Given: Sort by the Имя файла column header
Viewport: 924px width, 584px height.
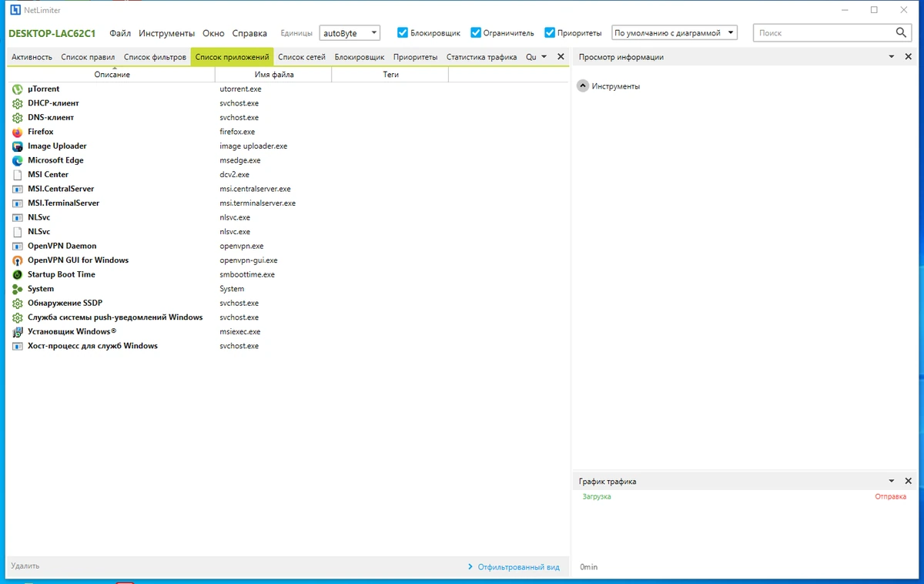Looking at the screenshot, I should pyautogui.click(x=274, y=75).
